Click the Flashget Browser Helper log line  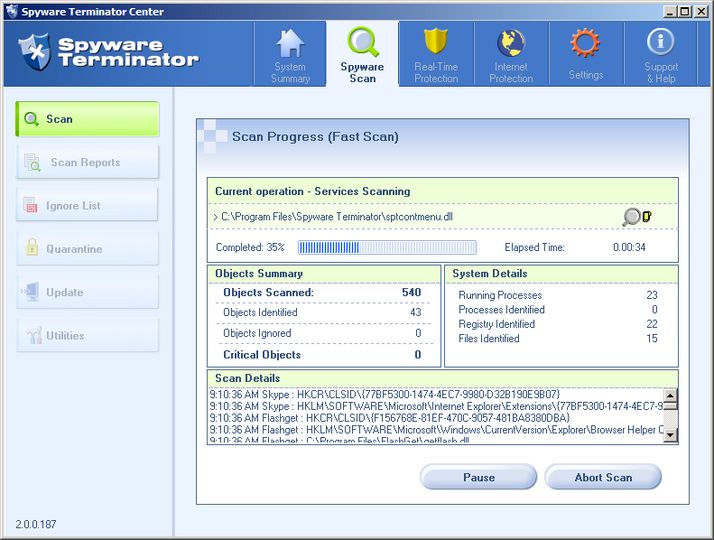pos(436,430)
